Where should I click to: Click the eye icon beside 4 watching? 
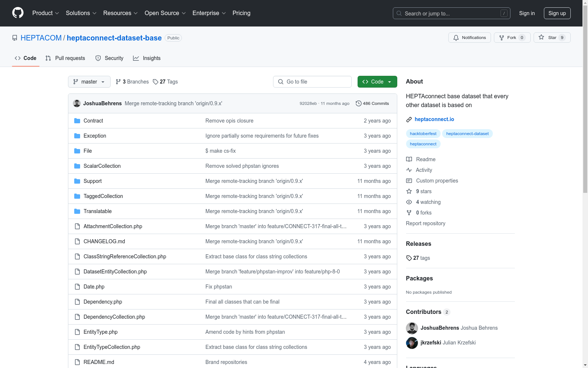click(x=409, y=202)
